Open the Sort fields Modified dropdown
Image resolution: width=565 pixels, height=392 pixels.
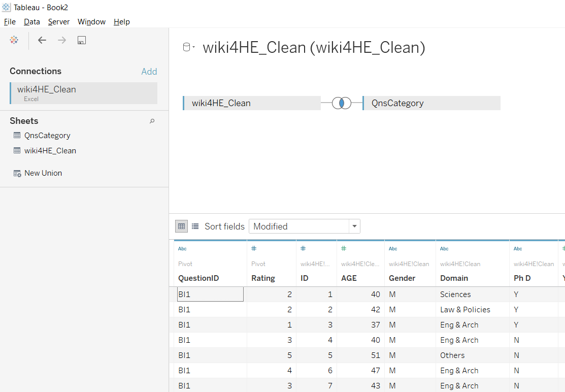point(305,226)
